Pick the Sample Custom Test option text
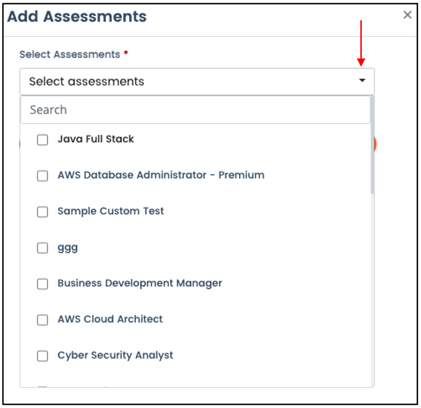The height and width of the screenshot is (408, 421). point(111,211)
